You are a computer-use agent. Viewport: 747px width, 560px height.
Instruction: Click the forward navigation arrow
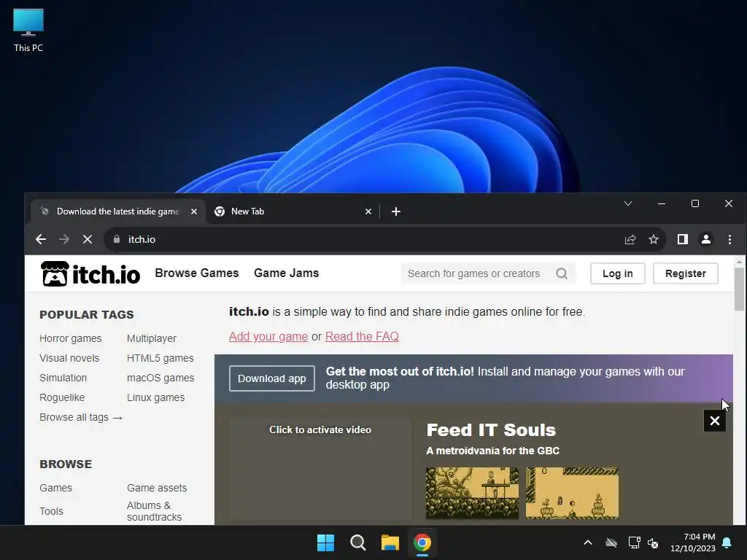(64, 239)
